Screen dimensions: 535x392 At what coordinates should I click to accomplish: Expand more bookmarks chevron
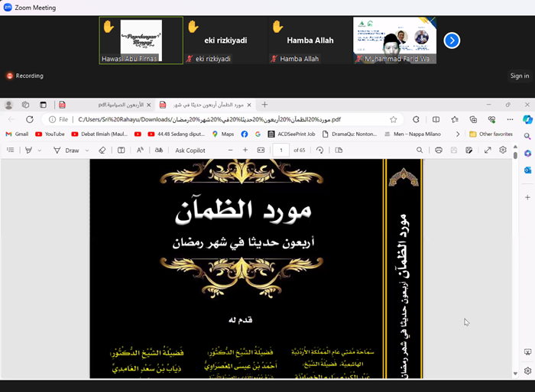coord(458,134)
